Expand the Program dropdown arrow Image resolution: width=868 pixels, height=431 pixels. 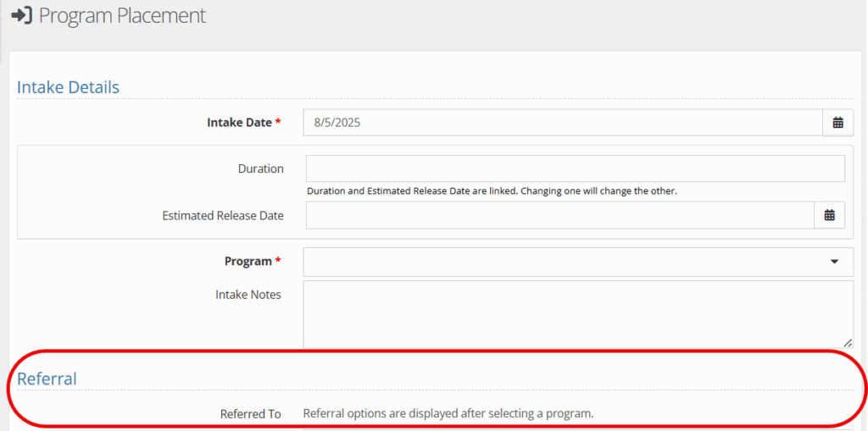835,262
